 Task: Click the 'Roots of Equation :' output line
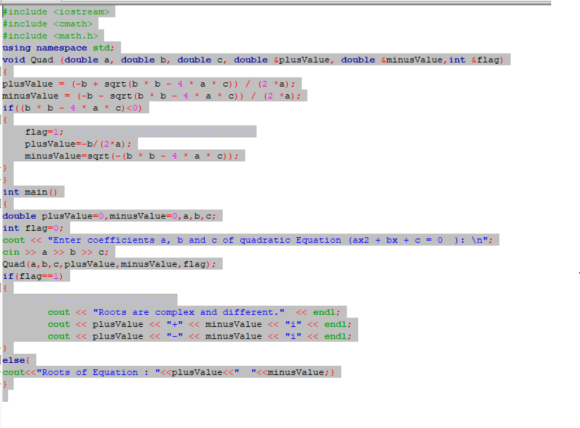click(169, 373)
